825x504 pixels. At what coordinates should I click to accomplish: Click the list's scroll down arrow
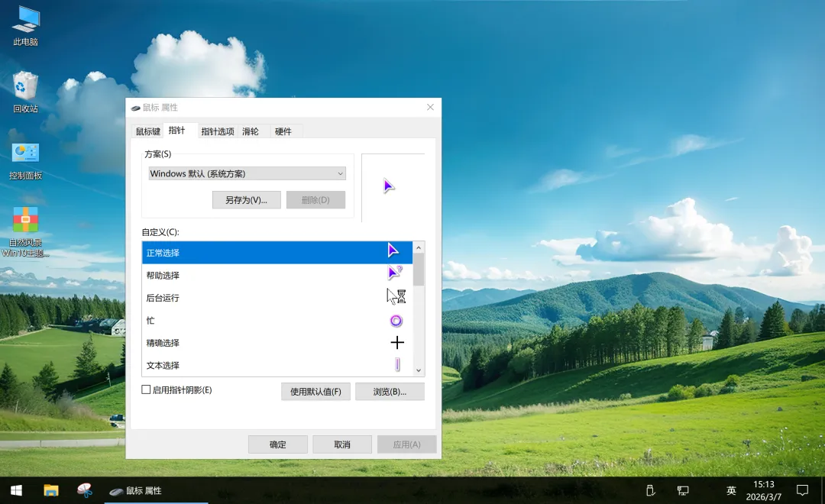coord(419,370)
